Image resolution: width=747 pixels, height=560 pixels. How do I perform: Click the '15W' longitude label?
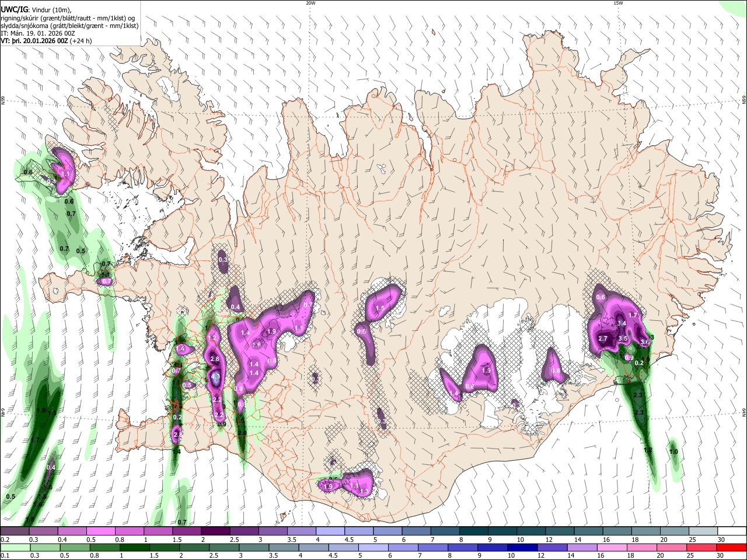(618, 3)
